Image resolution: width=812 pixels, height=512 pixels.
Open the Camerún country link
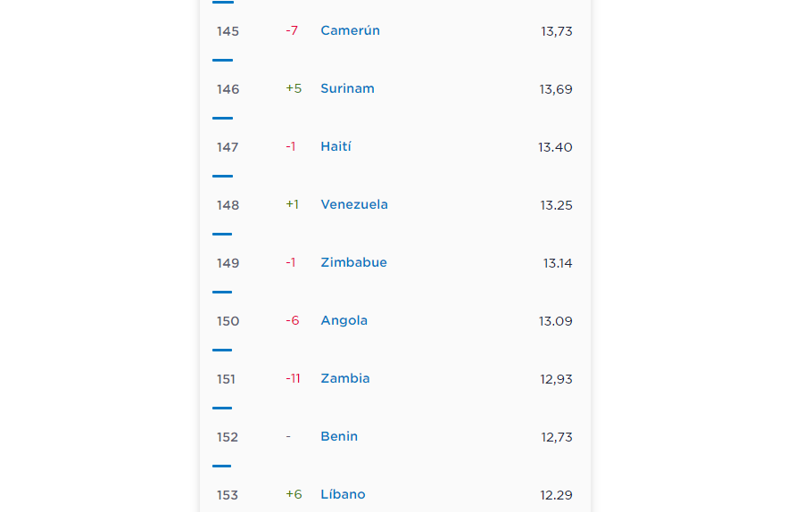350,30
